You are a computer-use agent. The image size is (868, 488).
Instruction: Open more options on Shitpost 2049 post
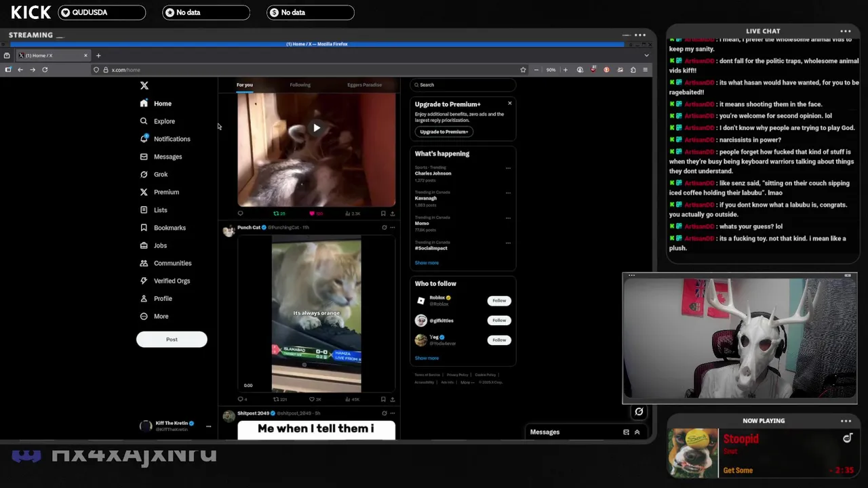tap(392, 413)
